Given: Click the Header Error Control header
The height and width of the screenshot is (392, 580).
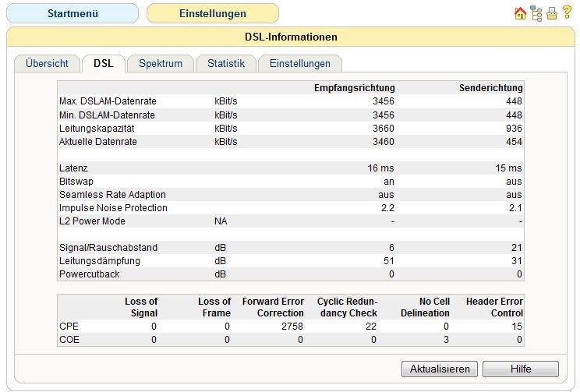Looking at the screenshot, I should point(494,307).
